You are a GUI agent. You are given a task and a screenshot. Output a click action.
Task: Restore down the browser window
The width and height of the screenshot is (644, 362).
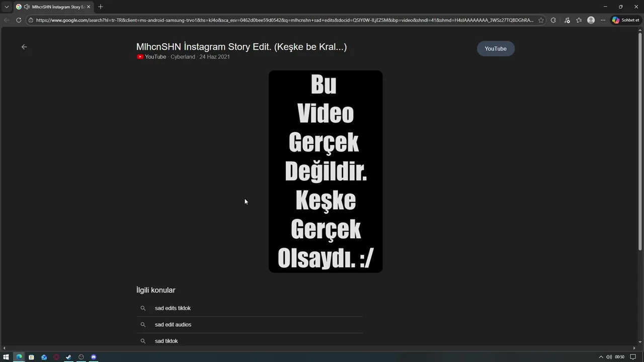[620, 7]
